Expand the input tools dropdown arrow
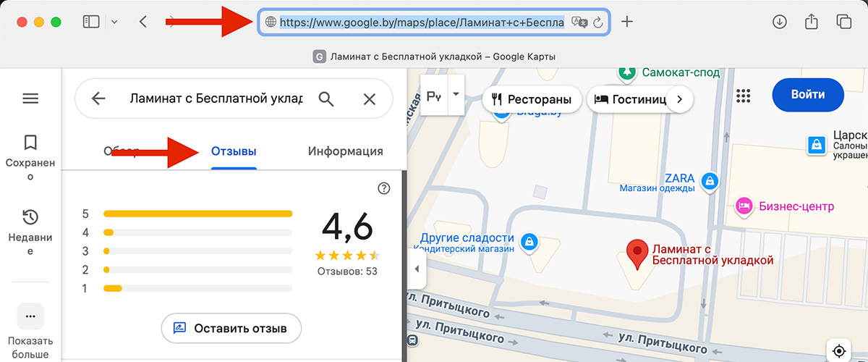 [x=456, y=95]
